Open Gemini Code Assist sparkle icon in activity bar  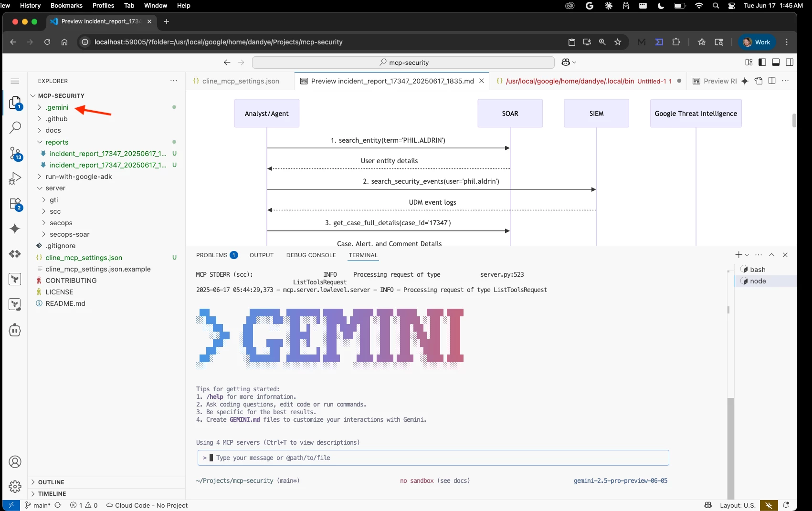click(15, 229)
